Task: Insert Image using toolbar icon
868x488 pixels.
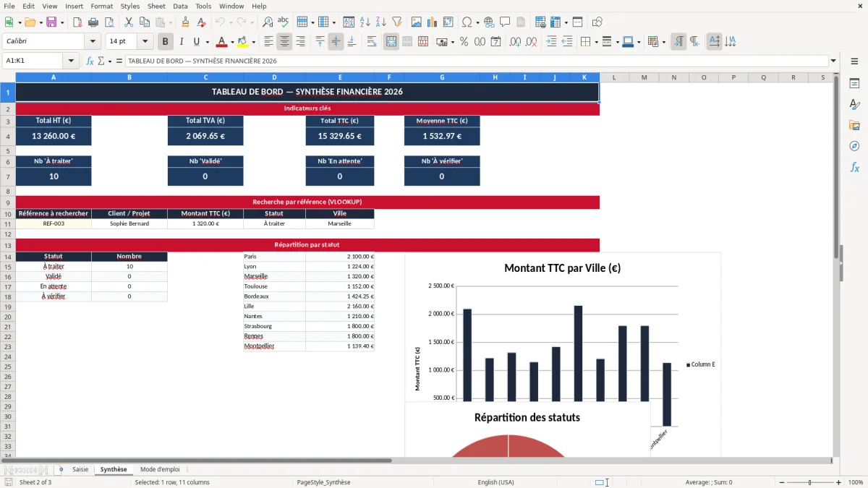Action: pos(417,22)
